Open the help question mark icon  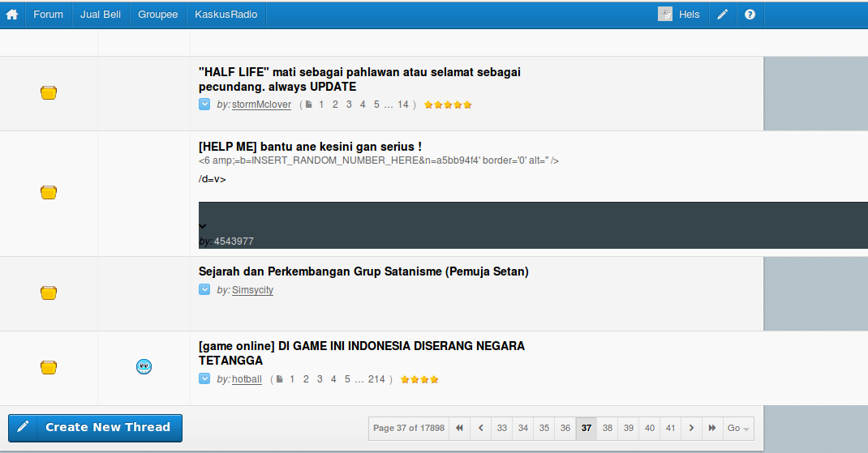click(x=750, y=15)
